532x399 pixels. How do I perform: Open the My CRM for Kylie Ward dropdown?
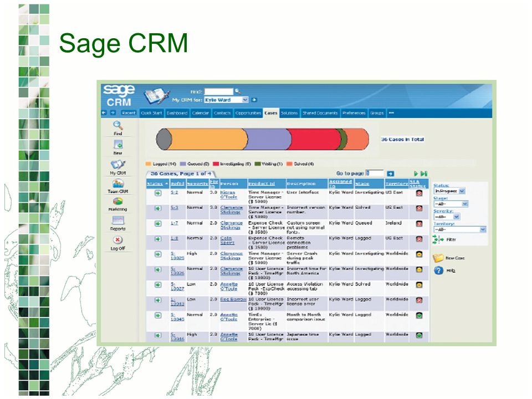(226, 100)
